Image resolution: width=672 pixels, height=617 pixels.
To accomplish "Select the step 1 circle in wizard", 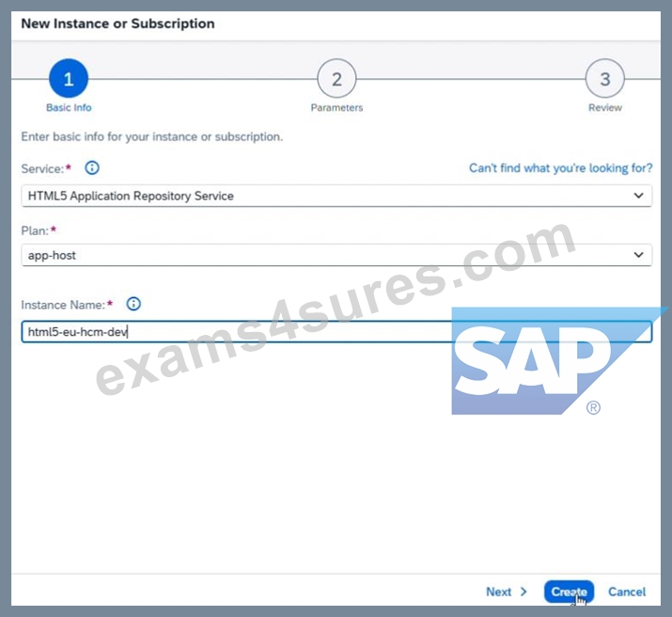I will (x=69, y=78).
